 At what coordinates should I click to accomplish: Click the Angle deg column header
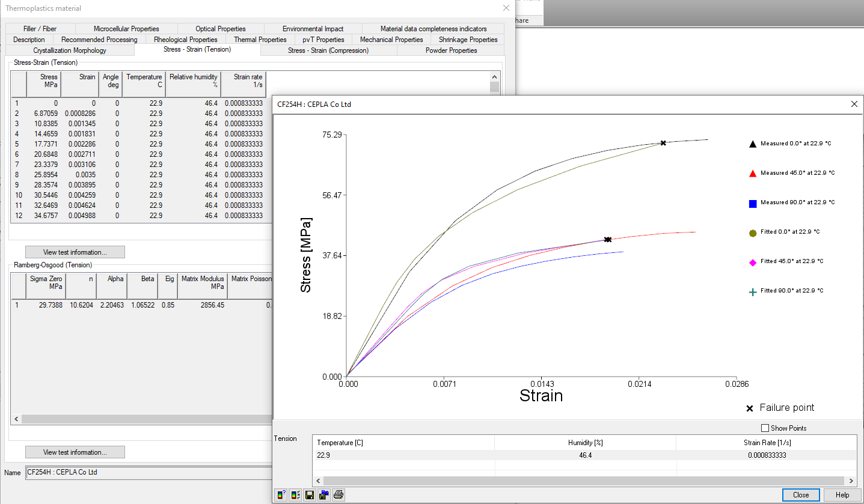(x=111, y=85)
